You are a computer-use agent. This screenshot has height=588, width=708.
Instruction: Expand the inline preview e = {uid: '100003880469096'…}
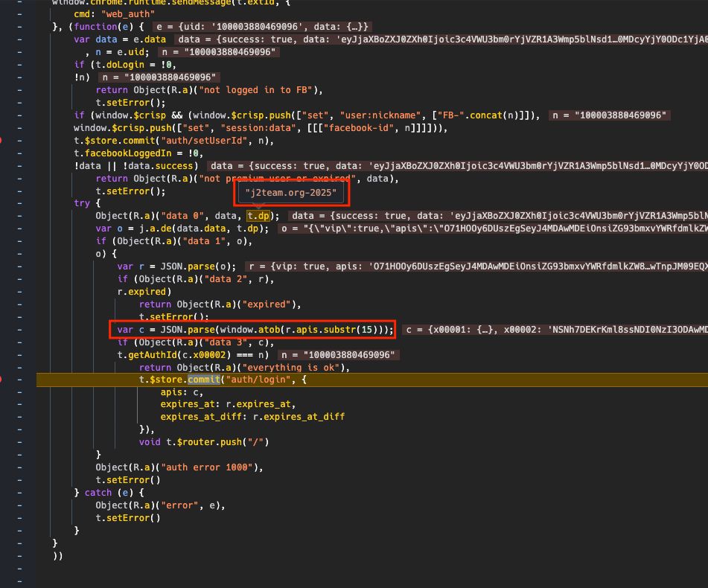coord(263,27)
